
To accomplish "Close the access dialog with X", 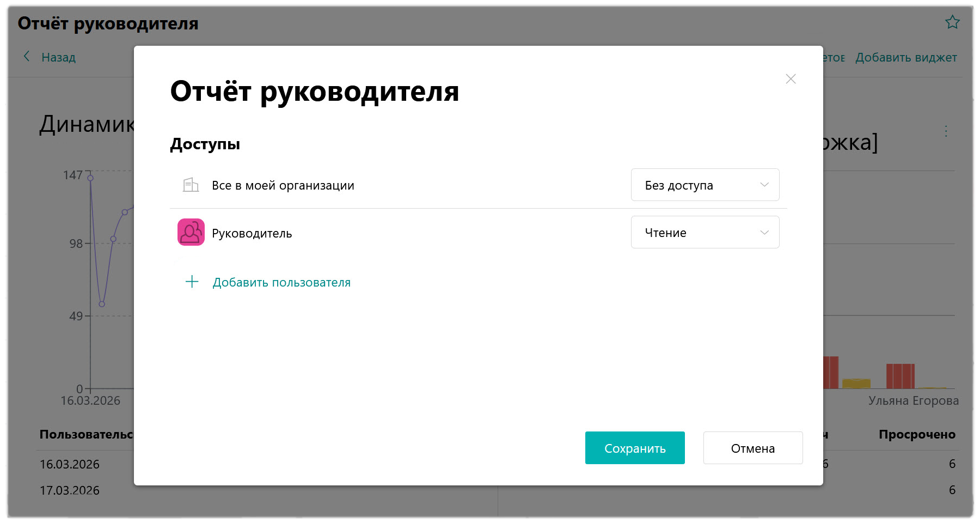I will [x=791, y=79].
